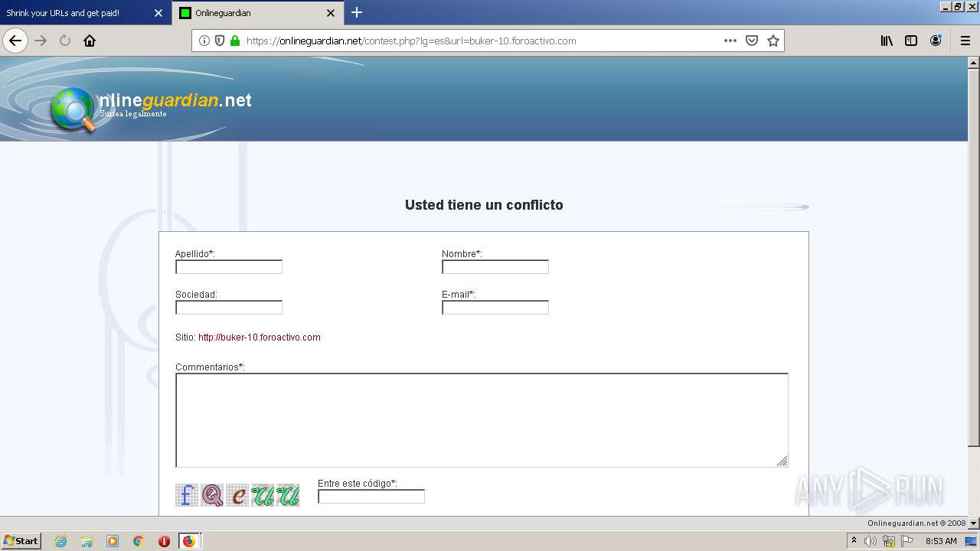Screen dimensions: 980x551
Task: Open Action Center flag icon
Action: pos(907,541)
